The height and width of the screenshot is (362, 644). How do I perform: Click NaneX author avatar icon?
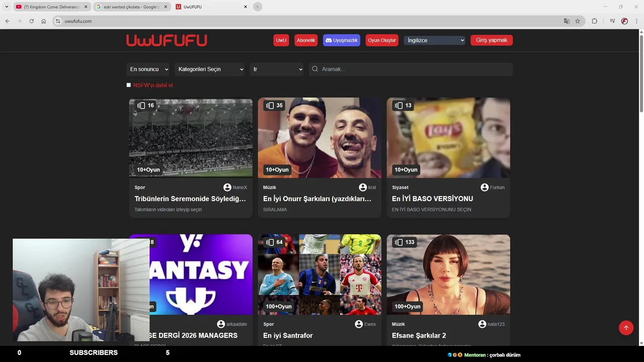tap(227, 187)
